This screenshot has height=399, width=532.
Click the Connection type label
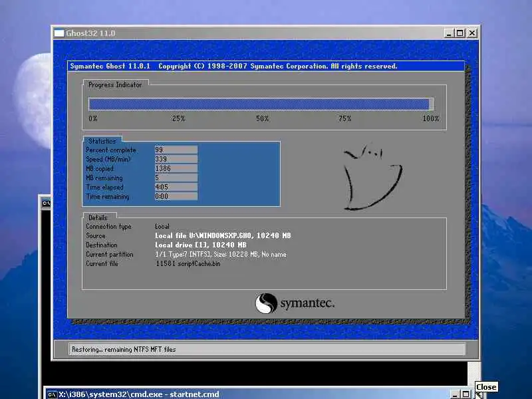click(108, 226)
